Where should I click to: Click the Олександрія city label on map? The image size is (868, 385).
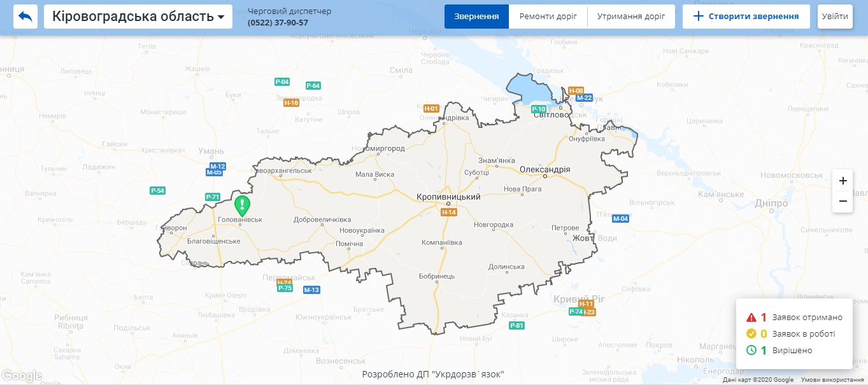545,170
